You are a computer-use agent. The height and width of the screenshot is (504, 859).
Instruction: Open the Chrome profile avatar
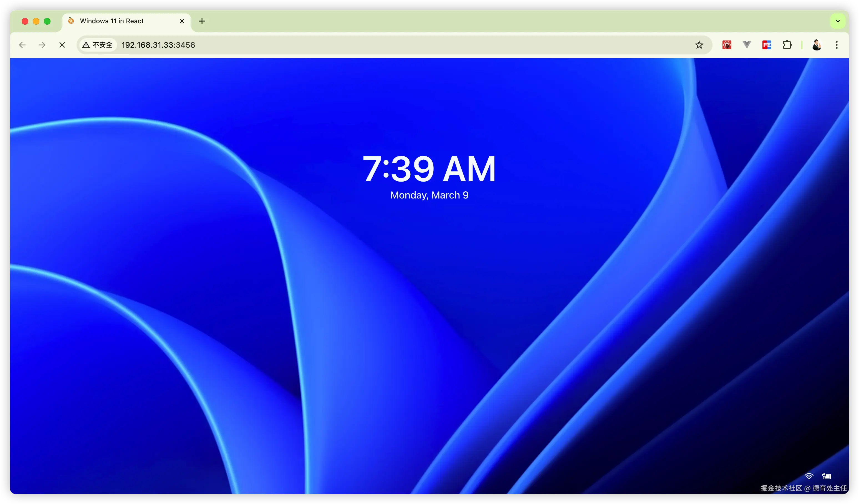point(817,45)
